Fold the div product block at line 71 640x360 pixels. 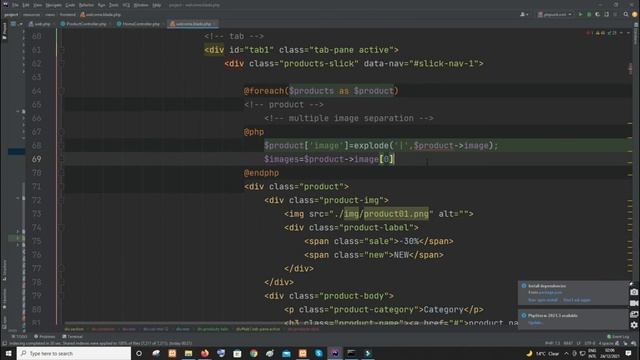62,187
